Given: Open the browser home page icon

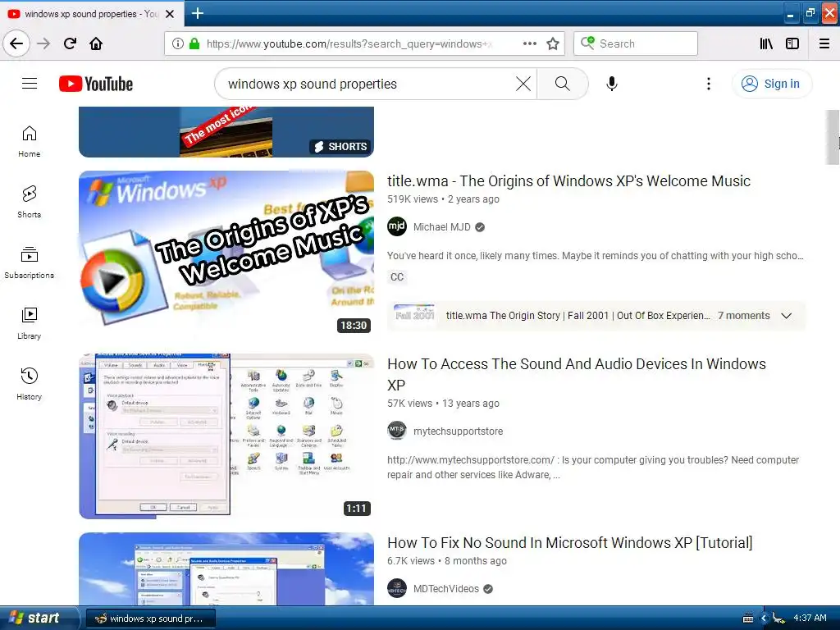Looking at the screenshot, I should coord(96,43).
